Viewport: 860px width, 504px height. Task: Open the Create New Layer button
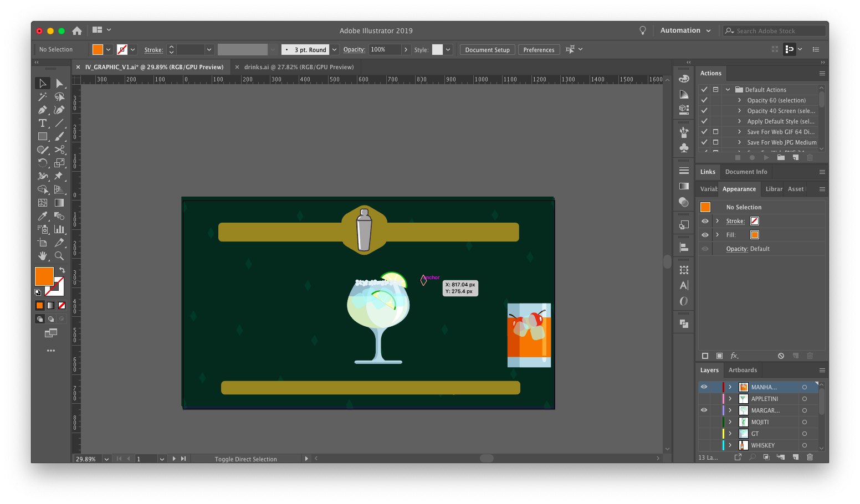[x=795, y=457]
